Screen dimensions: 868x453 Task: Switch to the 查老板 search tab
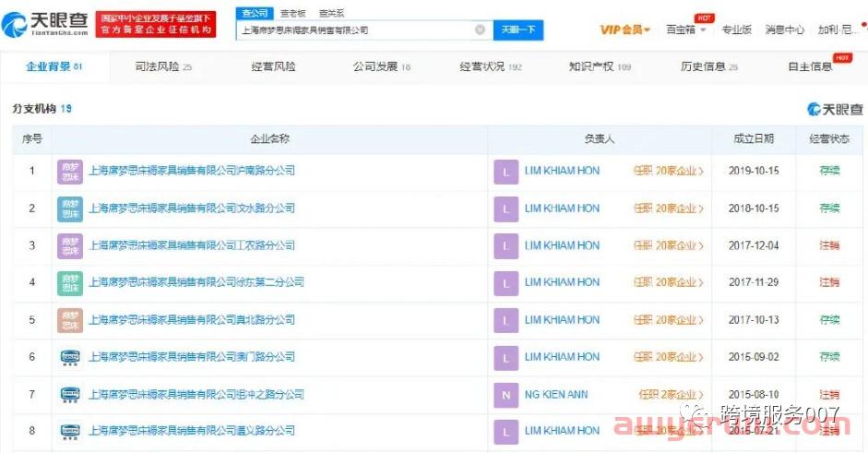coord(292,13)
